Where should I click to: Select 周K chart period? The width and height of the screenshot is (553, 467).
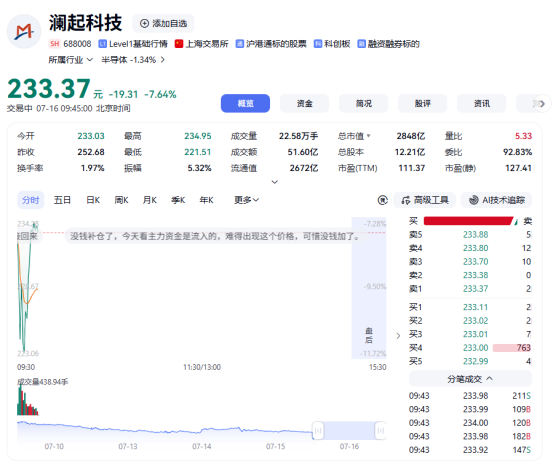click(x=121, y=200)
